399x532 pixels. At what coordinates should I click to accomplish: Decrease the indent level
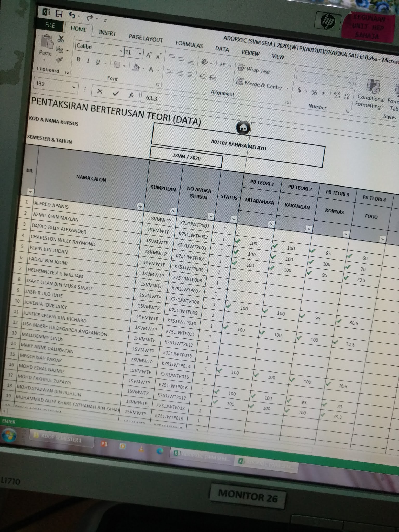[x=203, y=76]
